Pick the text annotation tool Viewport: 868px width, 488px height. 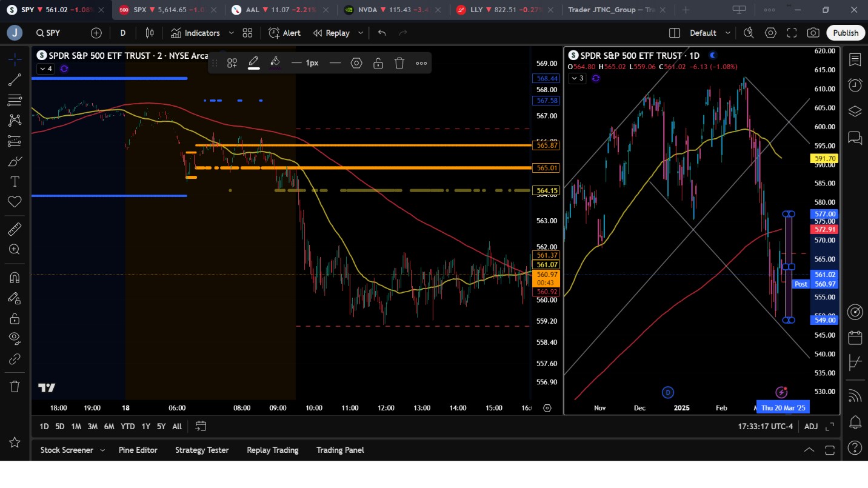15,181
